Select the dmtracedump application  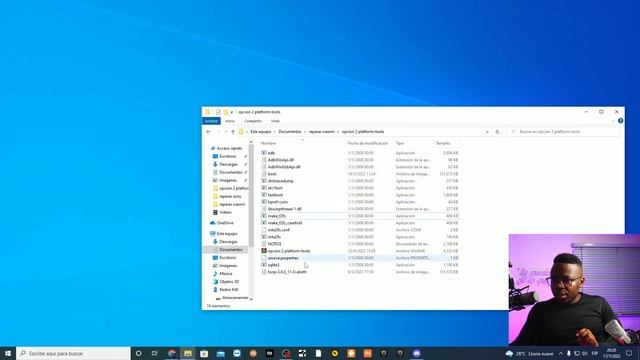click(280, 181)
